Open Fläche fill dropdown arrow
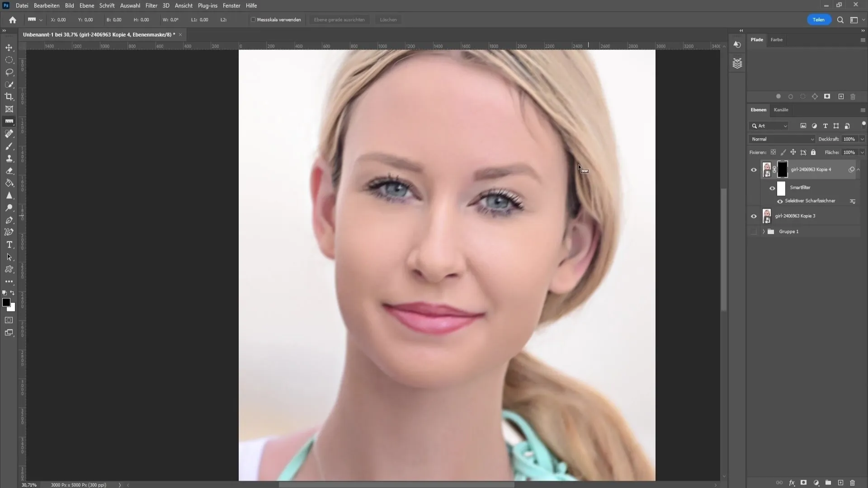The image size is (868, 488). coord(862,152)
